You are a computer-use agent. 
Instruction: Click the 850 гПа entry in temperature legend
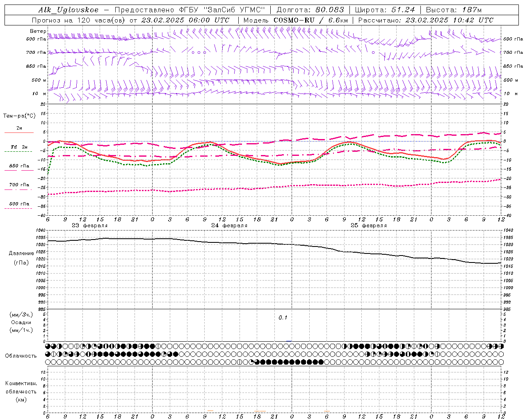(19, 166)
